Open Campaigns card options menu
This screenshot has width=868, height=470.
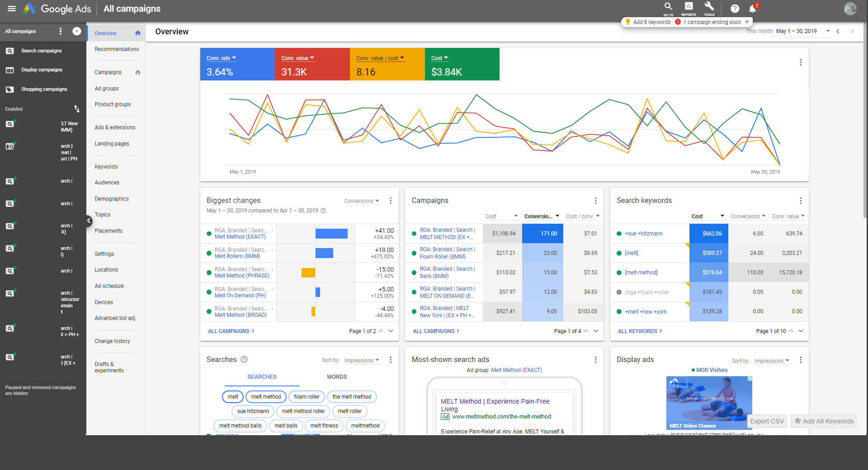[596, 201]
